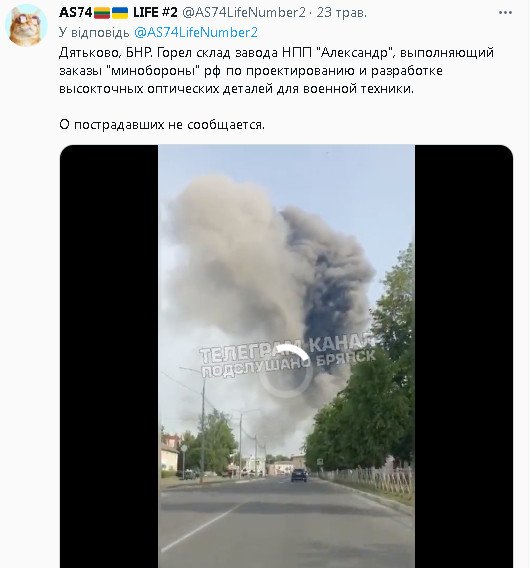The height and width of the screenshot is (568, 531).
Task: Click the Ukrainian flag emoji in name
Action: [120, 13]
